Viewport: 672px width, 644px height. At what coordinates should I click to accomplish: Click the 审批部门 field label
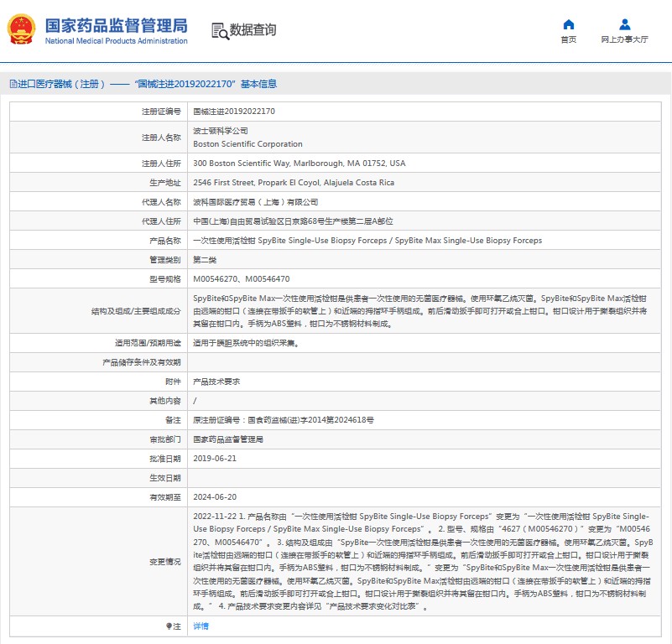[x=165, y=439]
